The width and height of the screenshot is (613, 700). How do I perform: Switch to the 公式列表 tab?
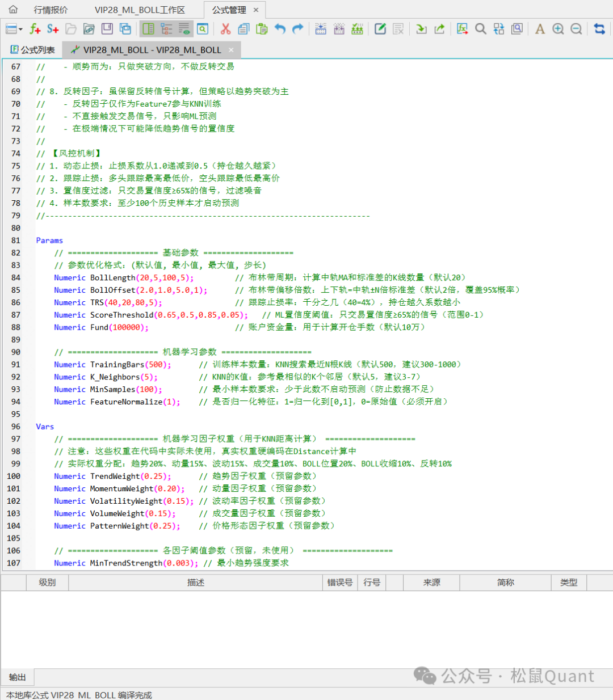tap(32, 50)
